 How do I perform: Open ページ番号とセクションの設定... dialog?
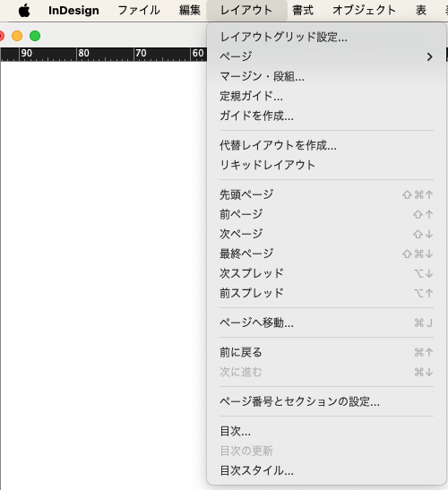(x=326, y=401)
